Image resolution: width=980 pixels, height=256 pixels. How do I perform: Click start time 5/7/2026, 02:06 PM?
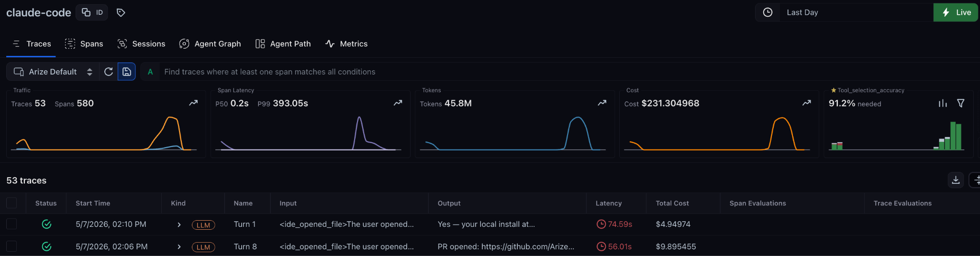pos(111,246)
